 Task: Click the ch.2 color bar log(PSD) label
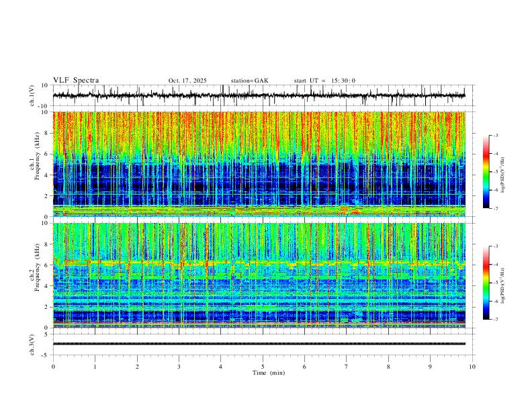503,285
